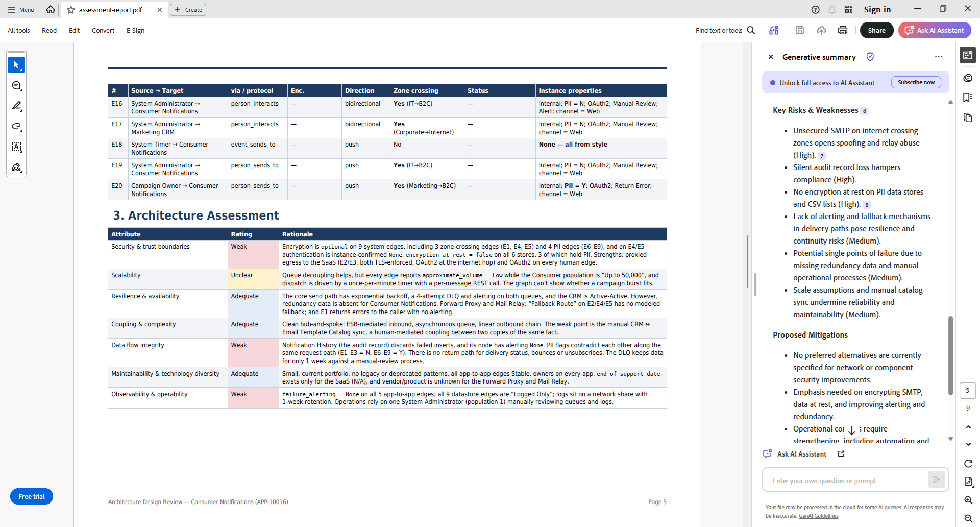Open All tools
The image size is (980, 527).
click(x=19, y=31)
